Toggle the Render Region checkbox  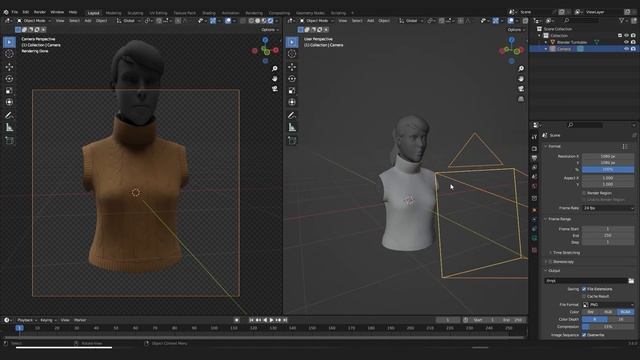tap(584, 193)
